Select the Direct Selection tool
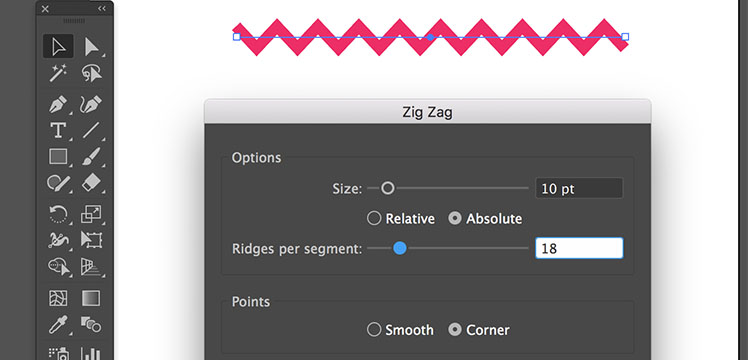Viewport: 750px width, 360px height. coord(91,46)
